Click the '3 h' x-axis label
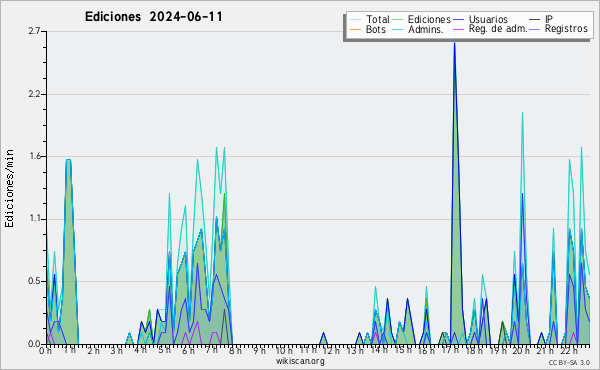This screenshot has height=370, width=600. (116, 351)
